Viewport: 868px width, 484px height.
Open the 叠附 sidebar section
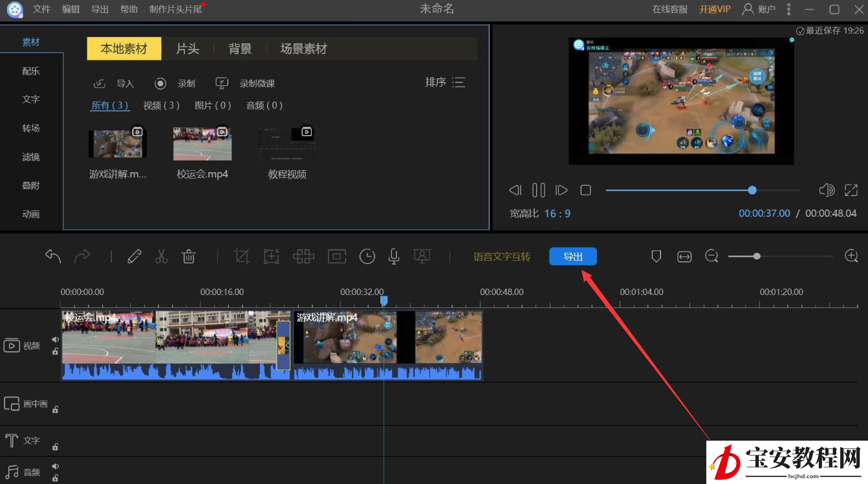pyautogui.click(x=31, y=185)
